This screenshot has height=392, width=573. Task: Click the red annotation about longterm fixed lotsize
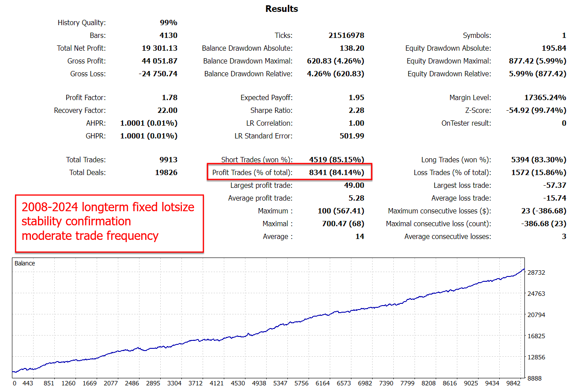(x=109, y=222)
